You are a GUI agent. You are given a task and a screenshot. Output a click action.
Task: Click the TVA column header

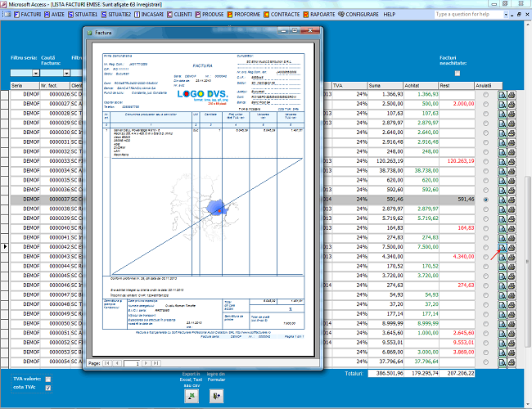click(x=349, y=85)
